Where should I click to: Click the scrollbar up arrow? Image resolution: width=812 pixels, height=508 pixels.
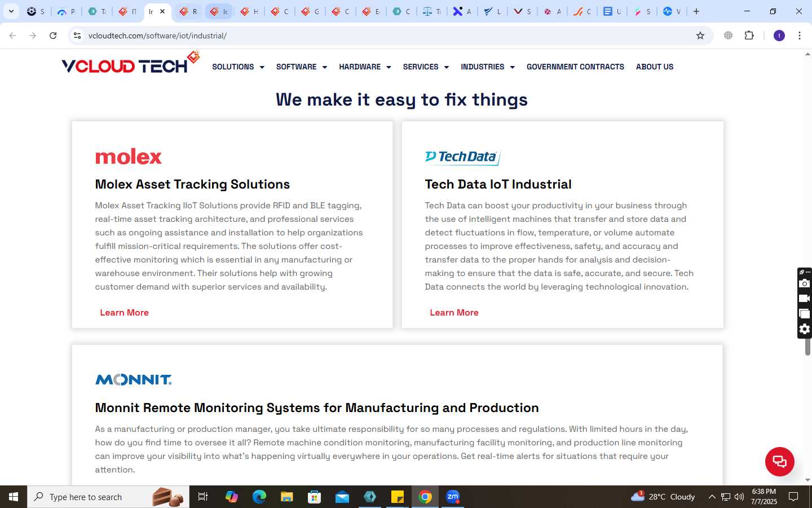[807, 55]
